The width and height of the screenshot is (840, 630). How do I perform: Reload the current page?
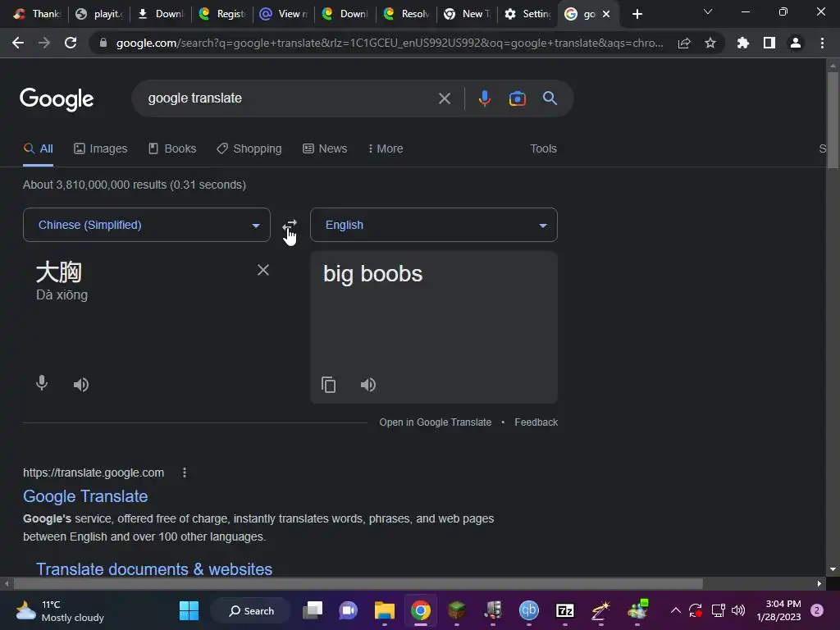click(71, 43)
